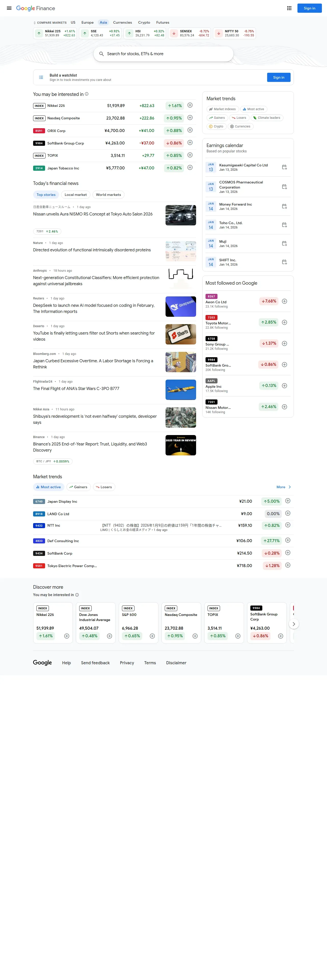Sign in from the watchlist banner
The image size is (327, 980).
[279, 77]
